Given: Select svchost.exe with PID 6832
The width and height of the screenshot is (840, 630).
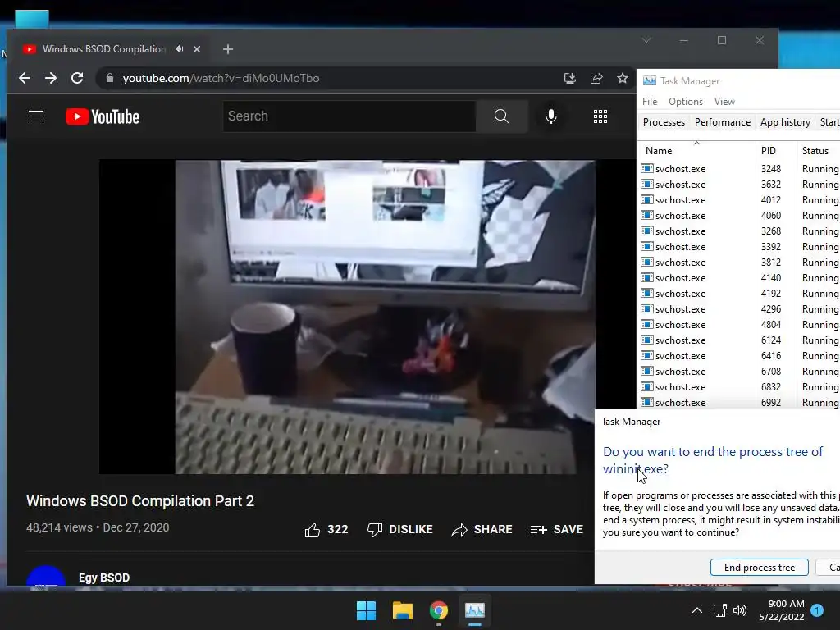Looking at the screenshot, I should pyautogui.click(x=739, y=386).
